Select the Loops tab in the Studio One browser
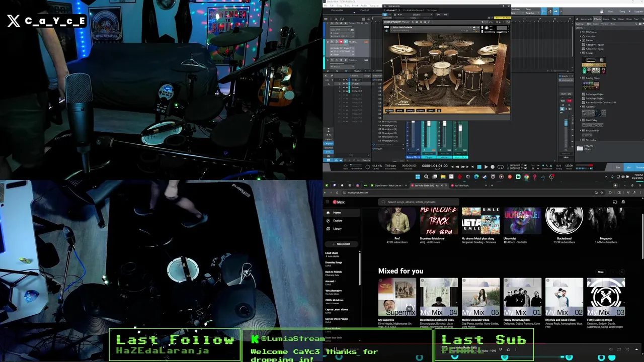 (x=606, y=19)
